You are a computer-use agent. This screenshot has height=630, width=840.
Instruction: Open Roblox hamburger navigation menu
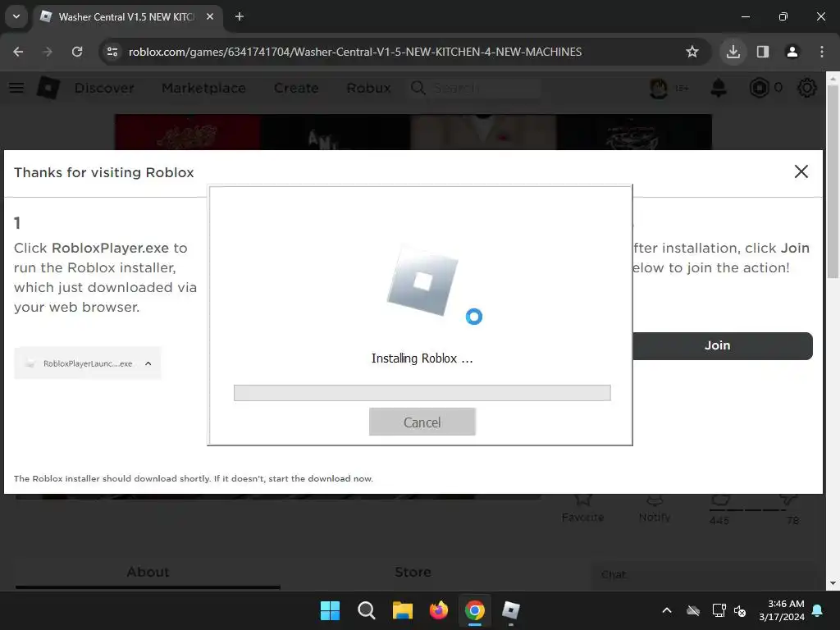[x=16, y=87]
